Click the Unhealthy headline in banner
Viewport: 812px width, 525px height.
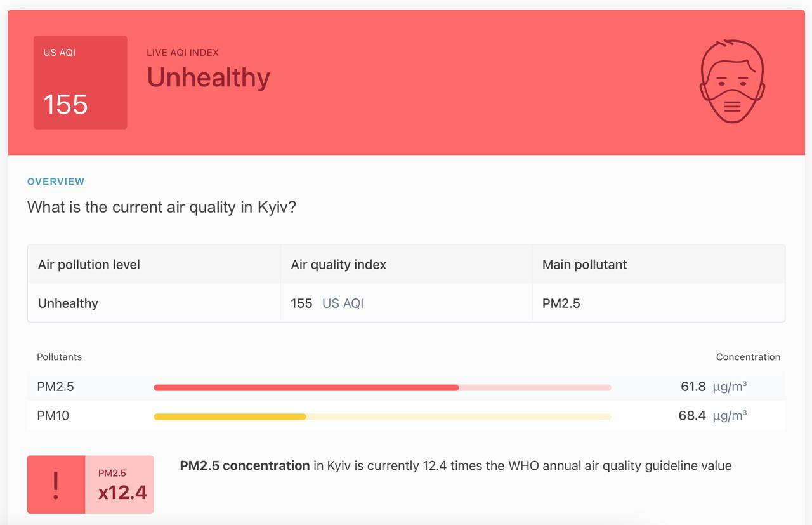[x=208, y=77]
